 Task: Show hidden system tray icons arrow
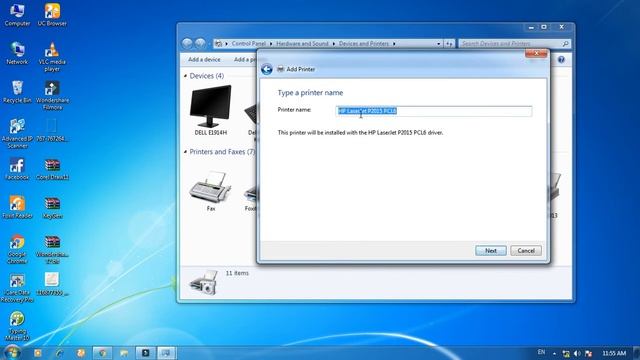554,353
